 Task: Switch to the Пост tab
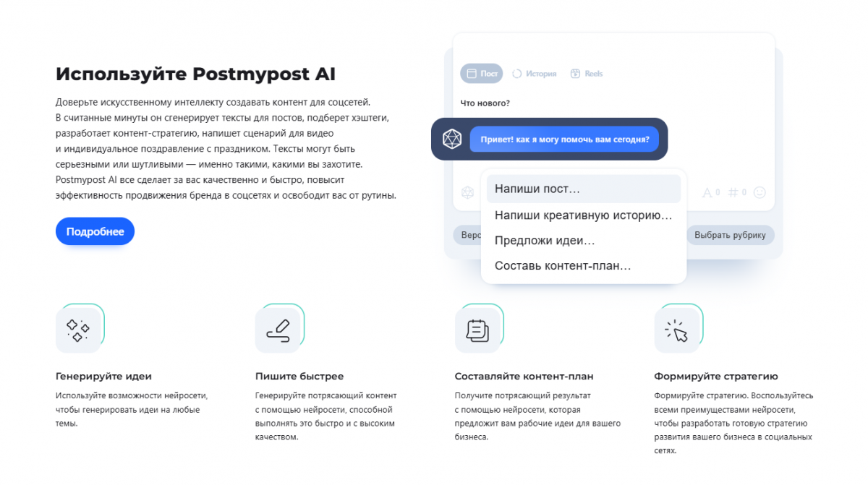482,74
